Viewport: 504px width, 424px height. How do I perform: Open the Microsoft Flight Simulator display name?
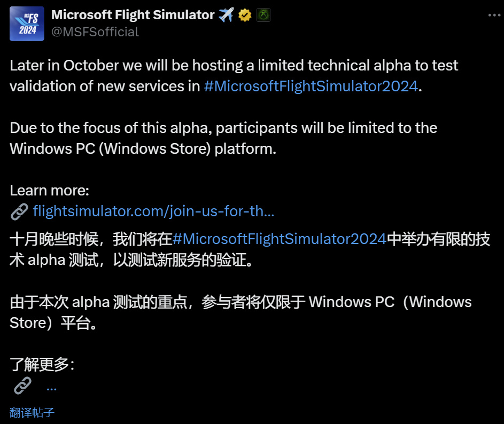[133, 15]
